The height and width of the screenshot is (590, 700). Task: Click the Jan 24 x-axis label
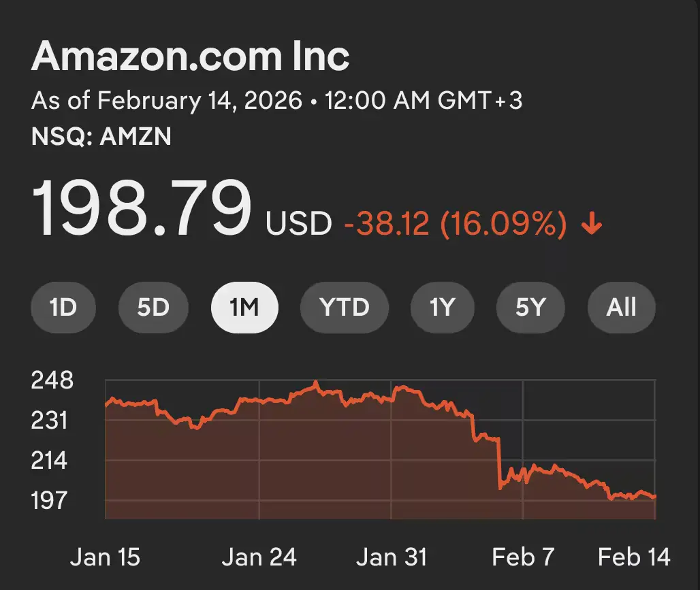259,558
